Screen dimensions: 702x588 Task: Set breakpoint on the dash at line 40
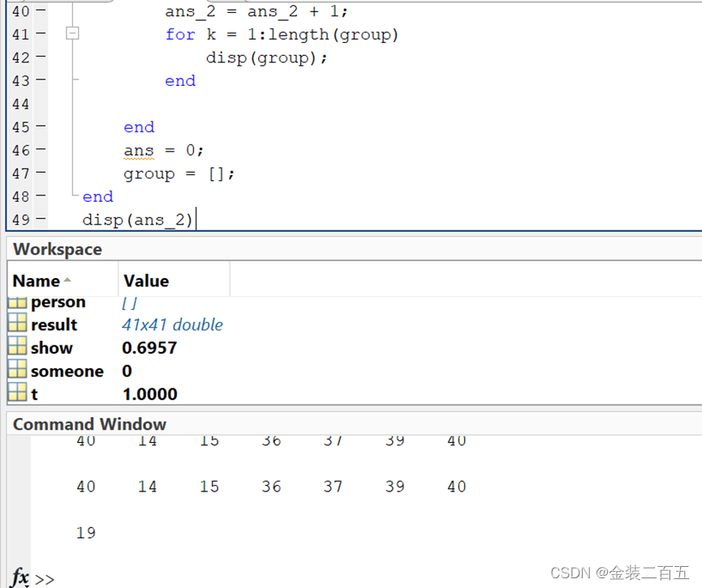(x=41, y=10)
